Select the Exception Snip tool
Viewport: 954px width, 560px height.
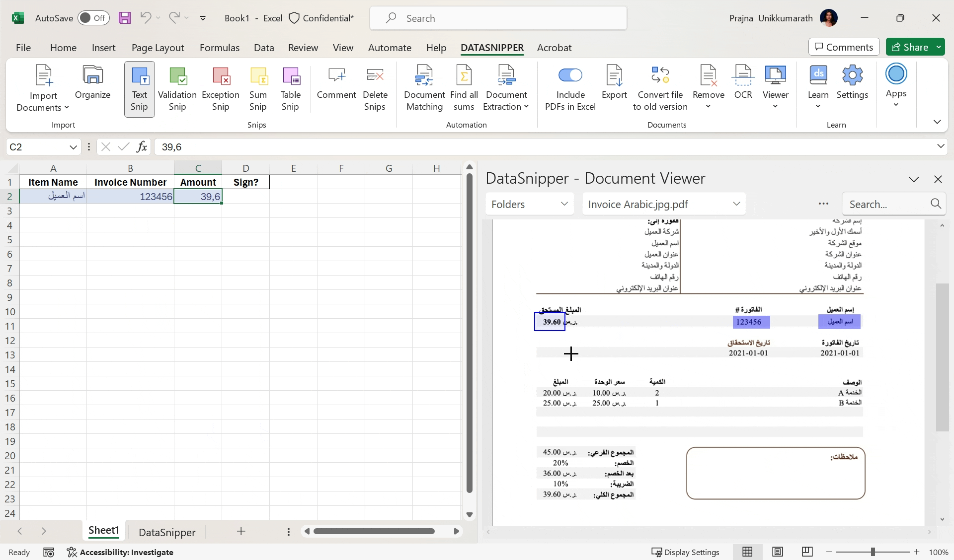tap(221, 88)
